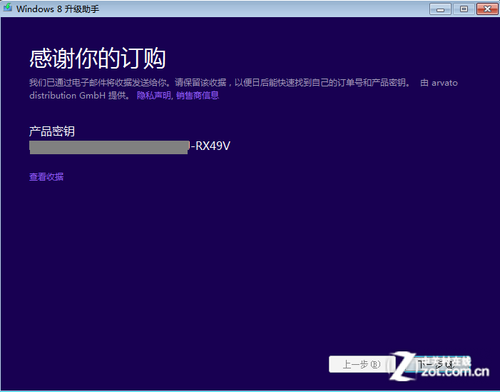Open the 销售商信息 seller info link

(197, 96)
